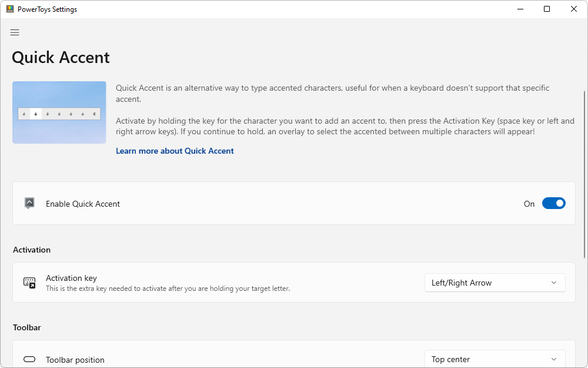
Task: Click the Quick Accent page heading
Action: 61,58
